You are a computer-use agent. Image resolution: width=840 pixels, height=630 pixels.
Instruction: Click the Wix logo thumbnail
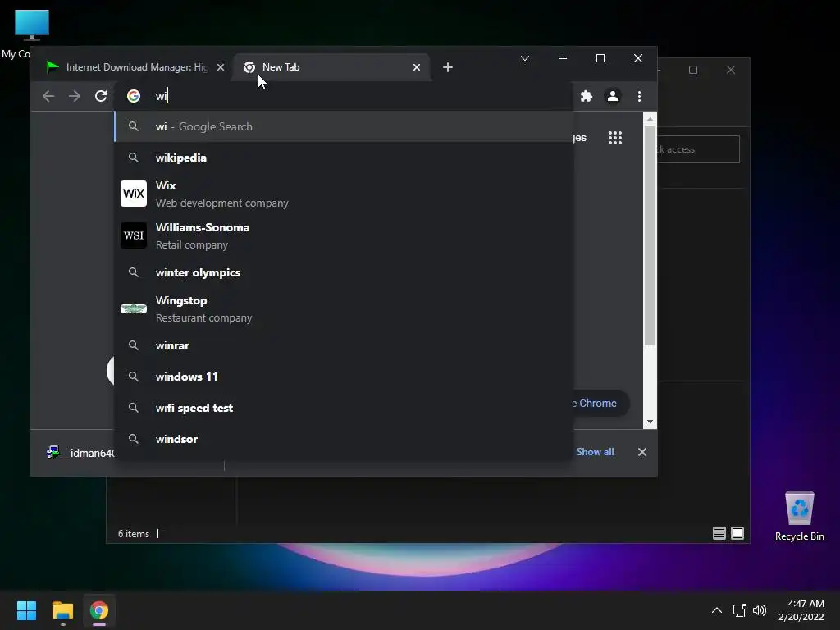point(134,194)
